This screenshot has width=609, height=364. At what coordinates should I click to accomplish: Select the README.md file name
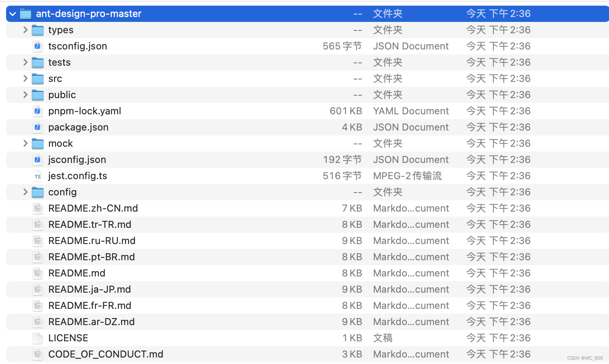point(77,273)
